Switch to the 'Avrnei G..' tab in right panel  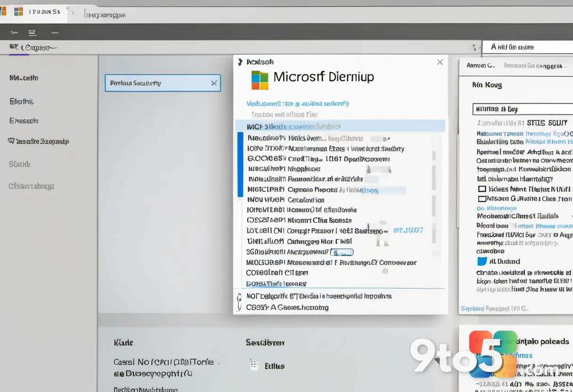click(x=480, y=65)
